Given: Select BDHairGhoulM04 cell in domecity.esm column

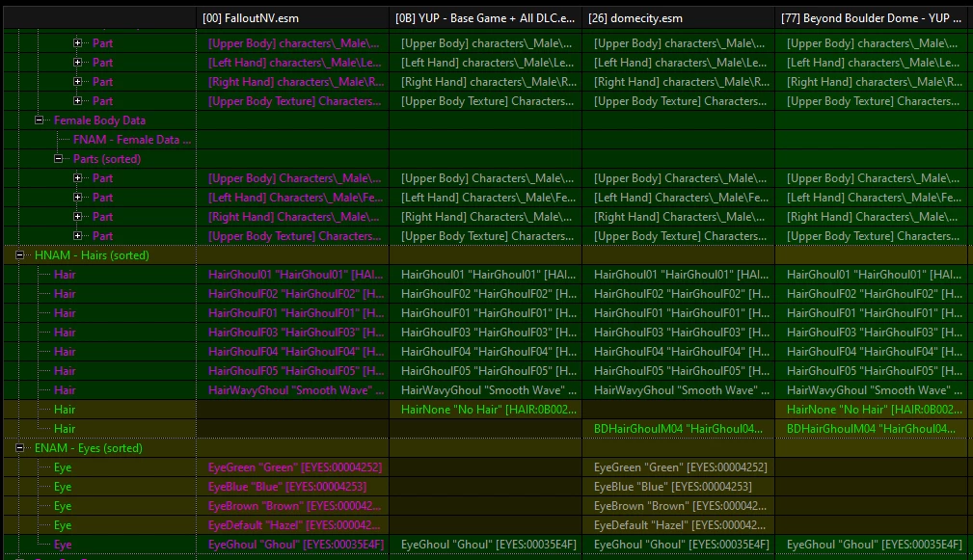Looking at the screenshot, I should [678, 429].
